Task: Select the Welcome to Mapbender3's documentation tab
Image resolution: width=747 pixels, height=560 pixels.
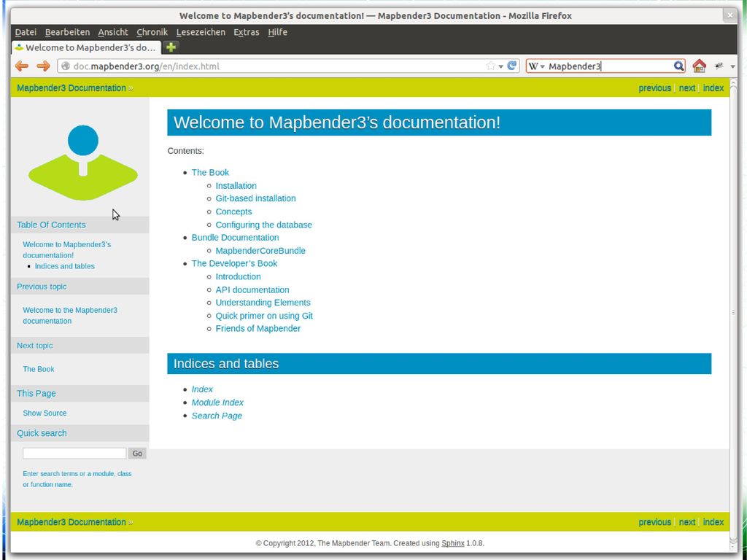Action: click(x=86, y=47)
